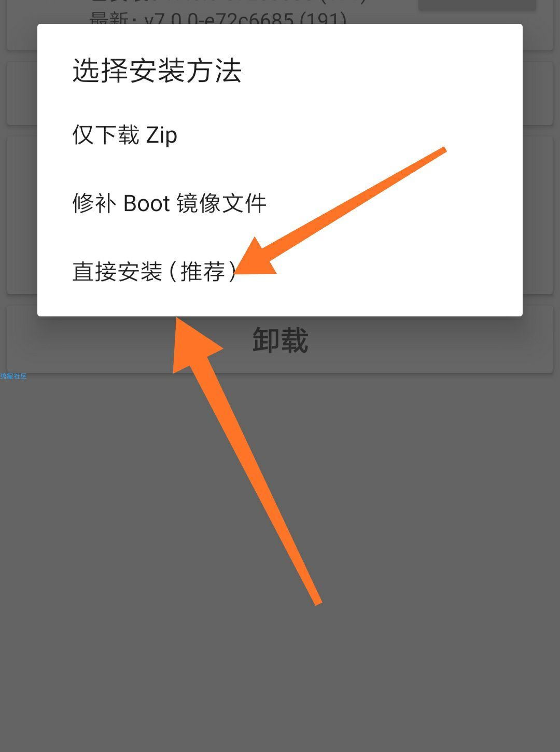Pick 直接安装（推荐）option

pyautogui.click(x=280, y=271)
